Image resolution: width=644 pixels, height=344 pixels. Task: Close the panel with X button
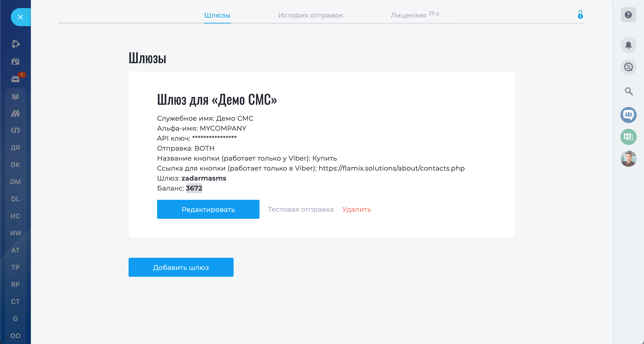click(x=20, y=17)
